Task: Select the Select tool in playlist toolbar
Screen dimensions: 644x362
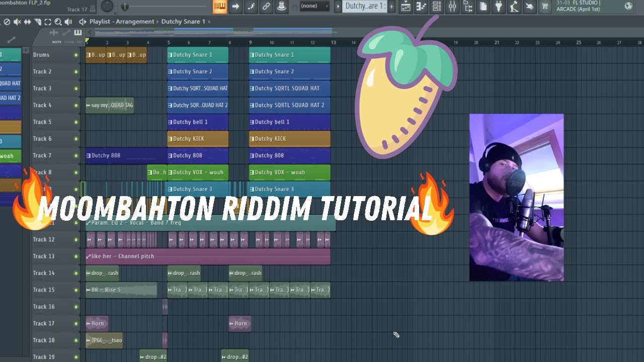Action: click(48, 22)
